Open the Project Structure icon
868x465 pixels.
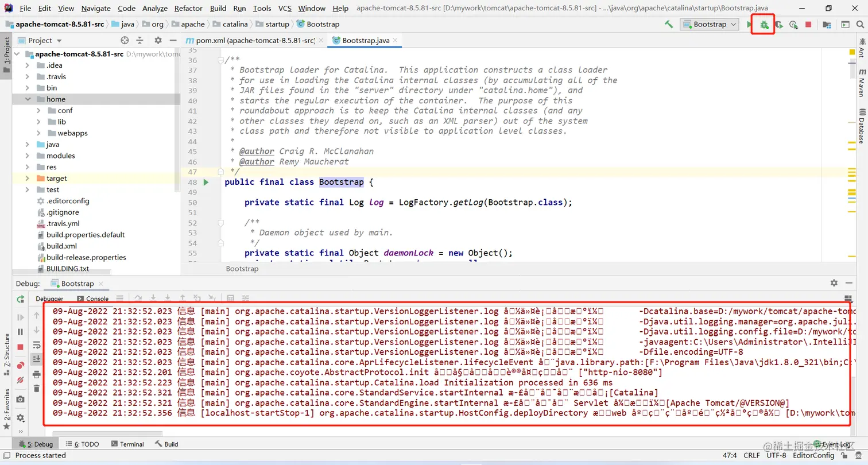click(x=827, y=24)
